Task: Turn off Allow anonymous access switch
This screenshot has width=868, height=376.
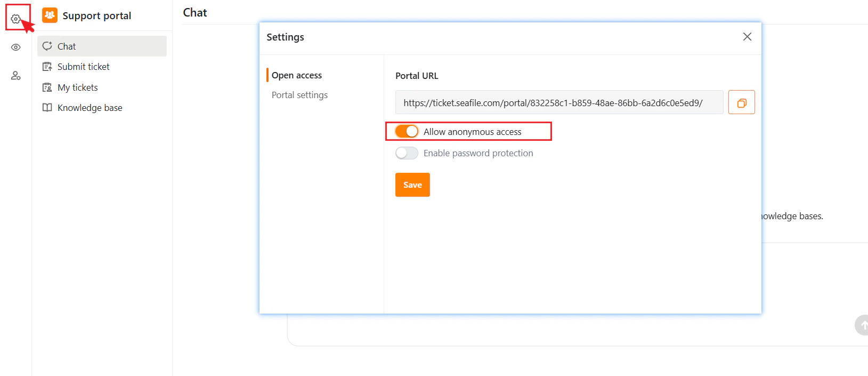Action: click(407, 131)
